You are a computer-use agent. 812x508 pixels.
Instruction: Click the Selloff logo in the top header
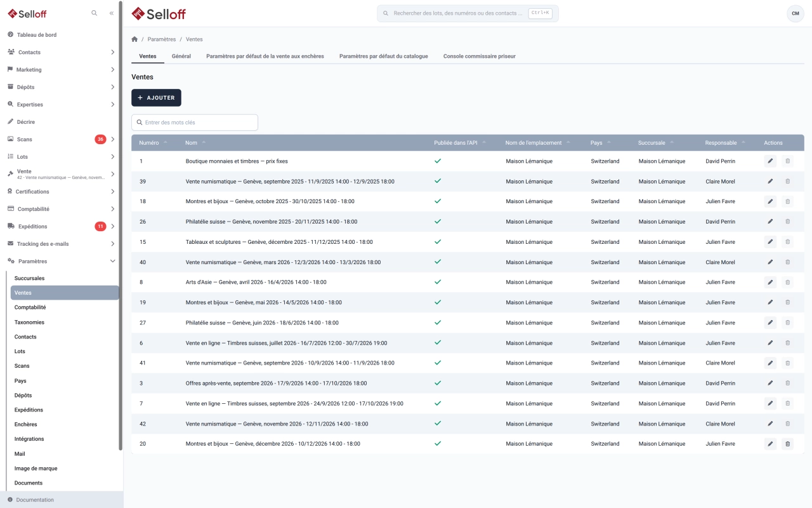coord(159,13)
